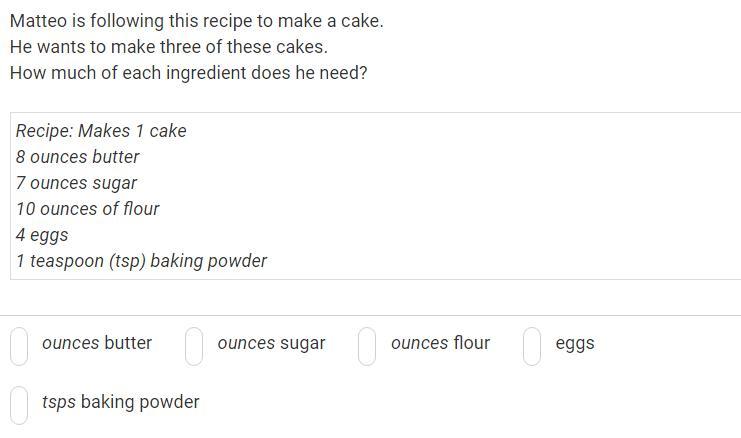Click the "8 ounces butter" recipe line
This screenshot has height=438, width=741.
(78, 157)
